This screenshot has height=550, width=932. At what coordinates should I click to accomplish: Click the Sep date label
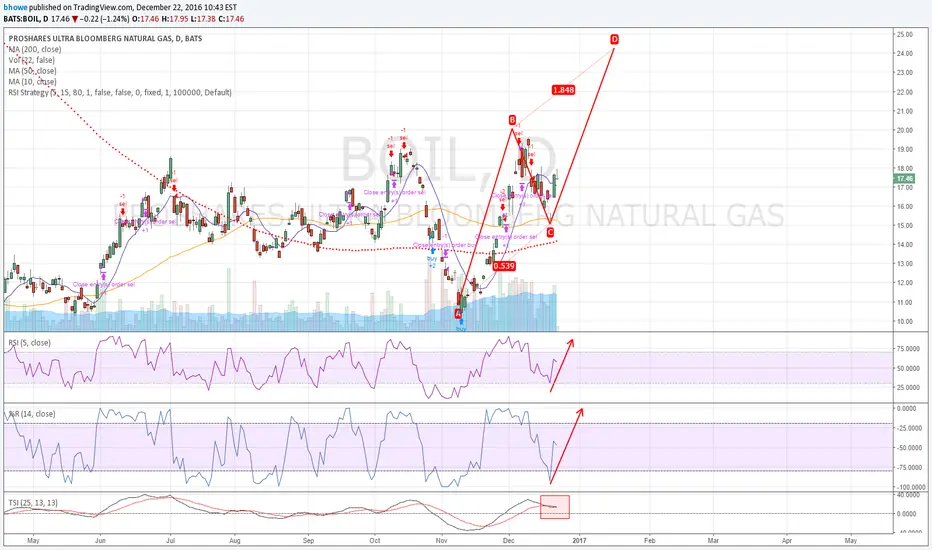pos(308,540)
